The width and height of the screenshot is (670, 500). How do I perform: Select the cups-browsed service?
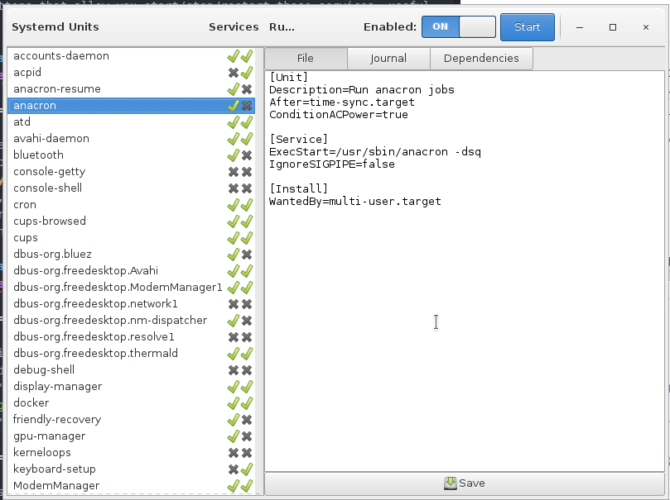131,221
